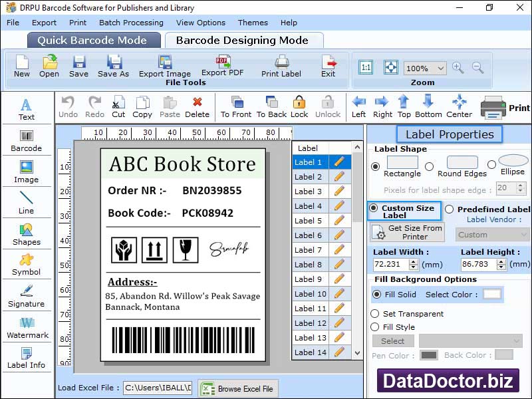
Task: Click the Label Width spinner arrows
Action: click(413, 265)
